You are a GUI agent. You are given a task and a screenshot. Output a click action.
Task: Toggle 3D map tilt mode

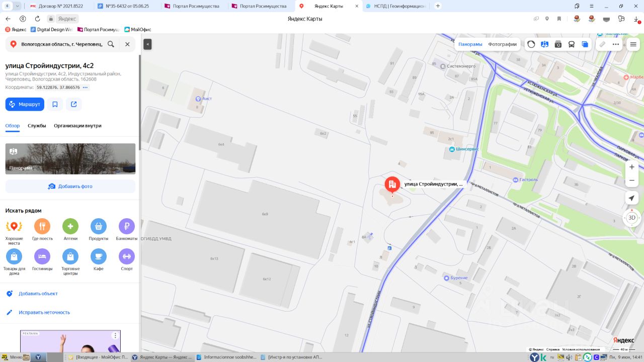[x=632, y=218]
